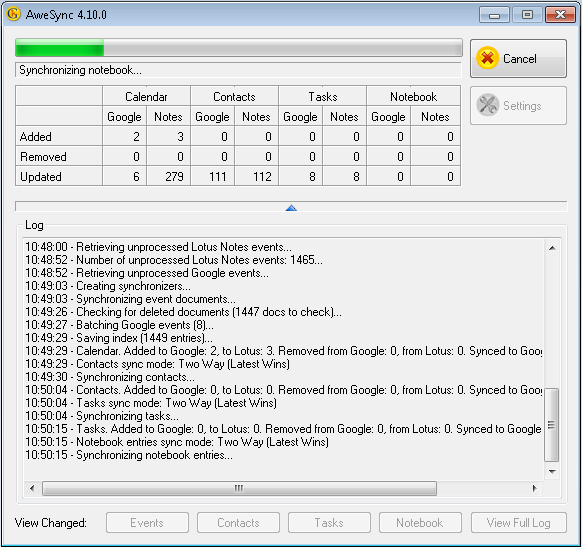This screenshot has width=582, height=547.
Task: Click the Added Calendar Notes value 3
Action: point(180,137)
